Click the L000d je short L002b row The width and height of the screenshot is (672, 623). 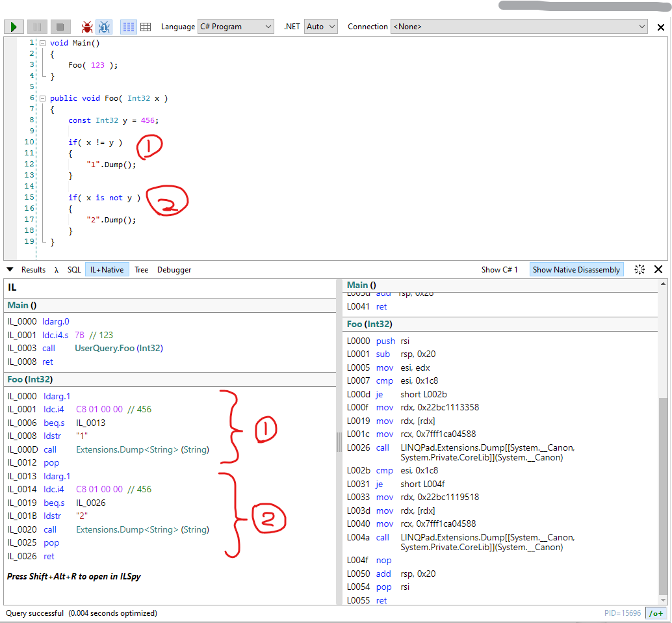[397, 394]
